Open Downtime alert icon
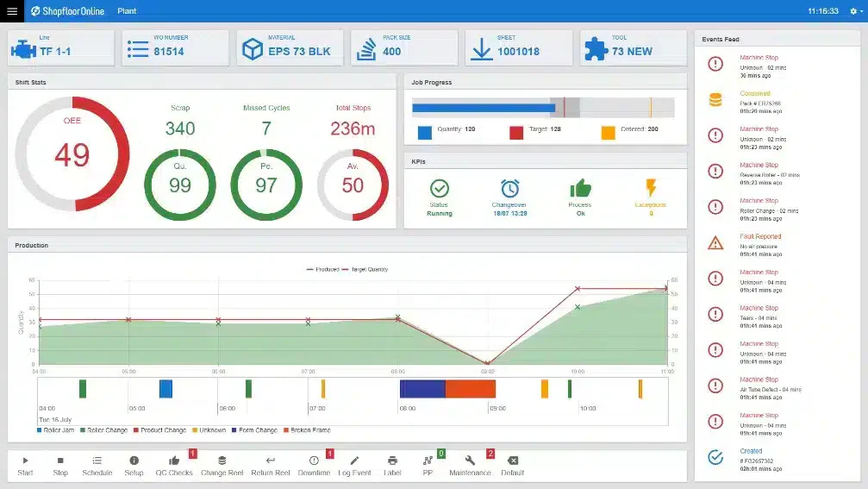 (x=314, y=461)
